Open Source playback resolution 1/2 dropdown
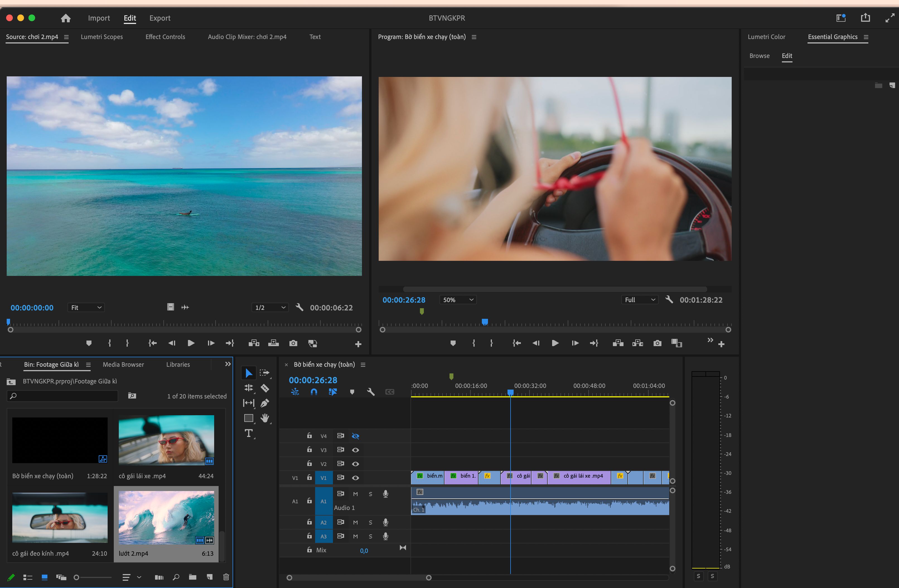This screenshot has height=588, width=899. 270,308
